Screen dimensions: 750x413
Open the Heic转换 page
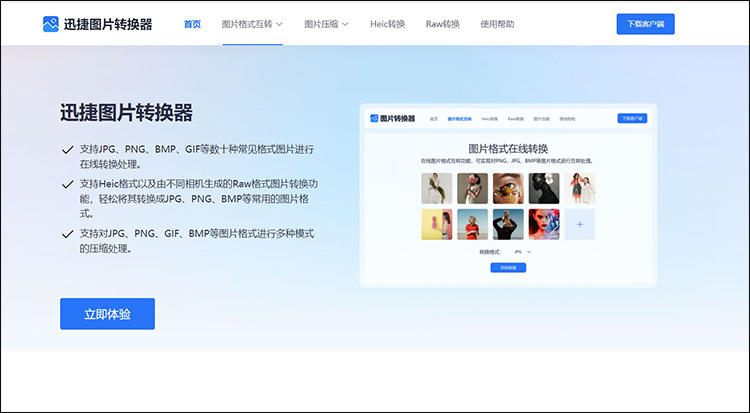click(x=387, y=24)
